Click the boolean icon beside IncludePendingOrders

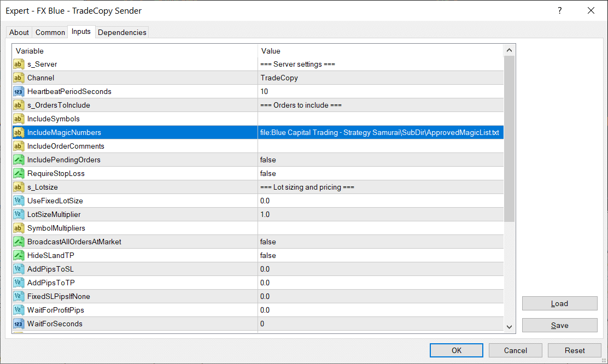19,160
